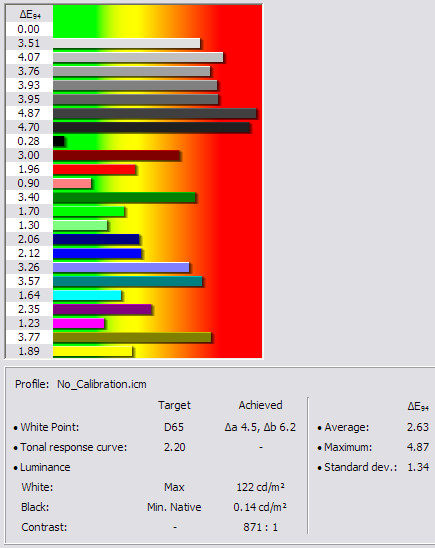The height and width of the screenshot is (548, 435).
Task: Click the Standard dev. 1.34 value
Action: (x=418, y=467)
